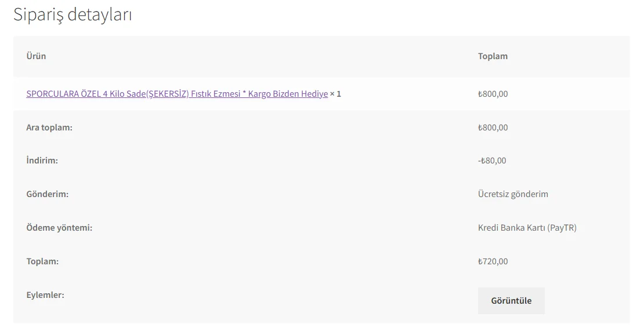Image resolution: width=644 pixels, height=335 pixels.
Task: Select the Ara toplam amount ₺800,00
Action: [493, 128]
